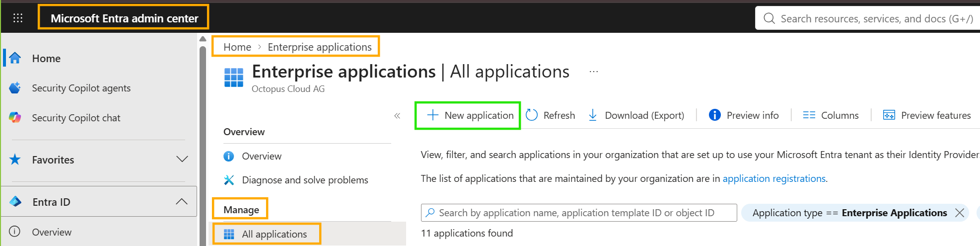Viewport: 980px width, 246px height.
Task: Expand the Favorites chevron
Action: point(182,160)
